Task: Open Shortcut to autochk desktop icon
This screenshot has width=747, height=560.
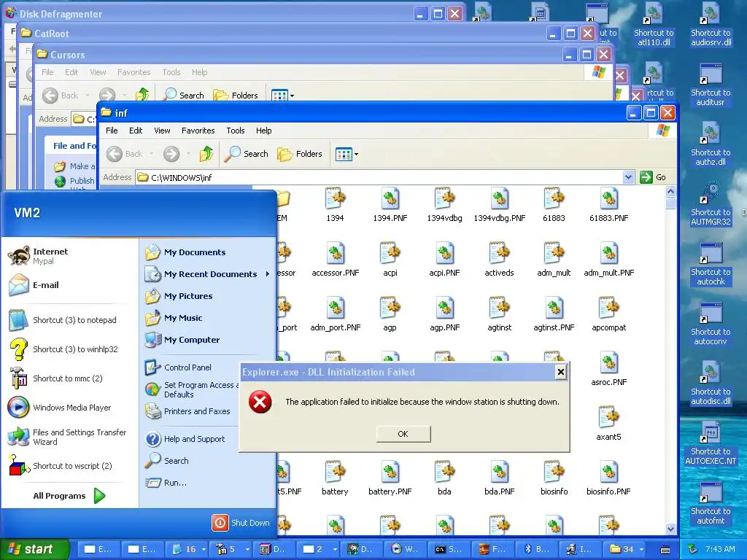Action: click(711, 263)
